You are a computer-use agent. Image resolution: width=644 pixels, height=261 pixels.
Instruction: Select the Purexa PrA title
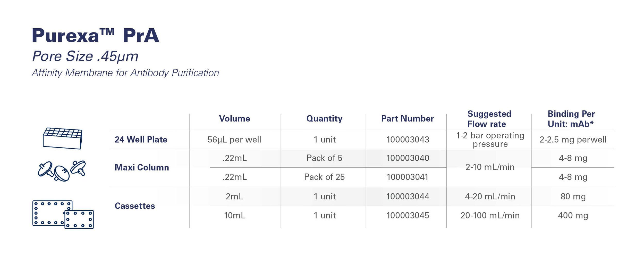tap(95, 35)
